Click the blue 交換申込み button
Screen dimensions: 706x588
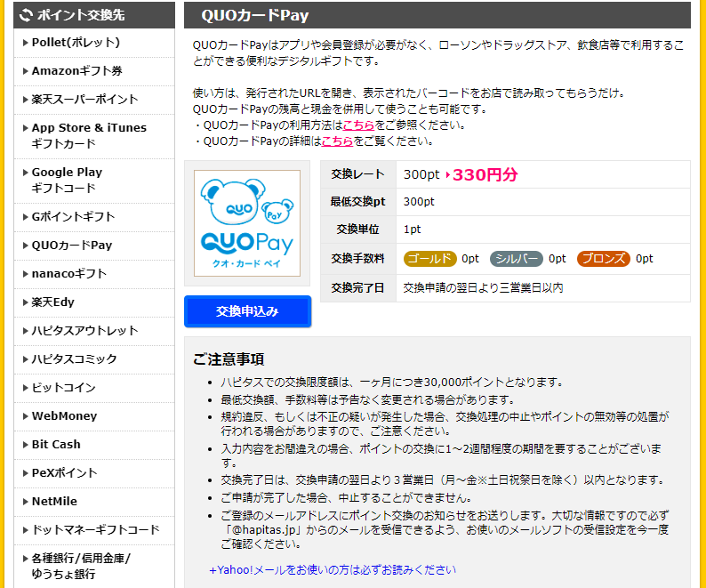[247, 311]
